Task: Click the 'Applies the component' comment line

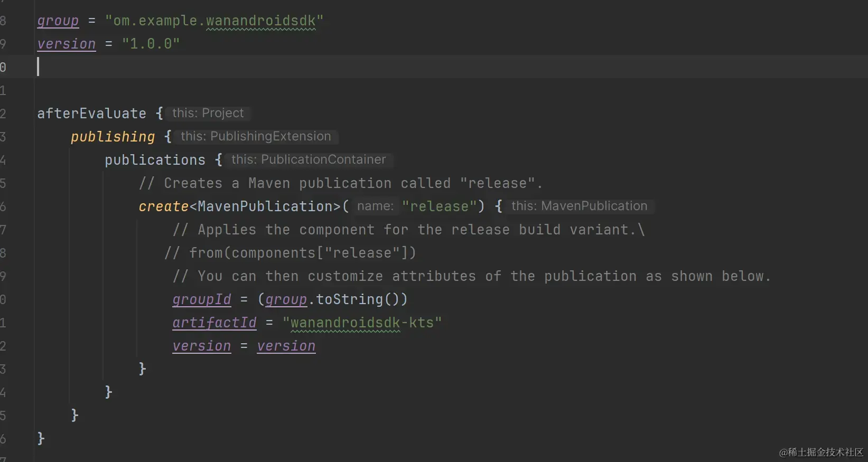Action: (408, 230)
